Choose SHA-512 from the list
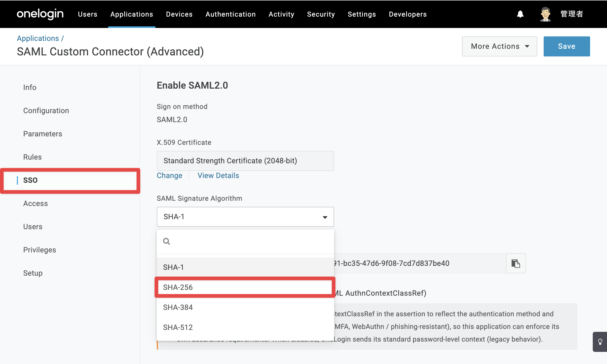The width and height of the screenshot is (607, 364). coord(245,327)
